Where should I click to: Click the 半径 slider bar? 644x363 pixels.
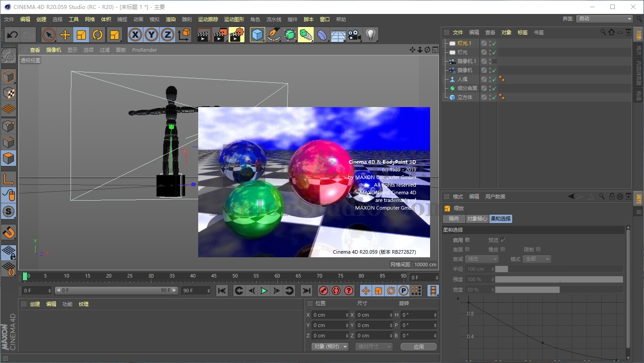pyautogui.click(x=559, y=269)
